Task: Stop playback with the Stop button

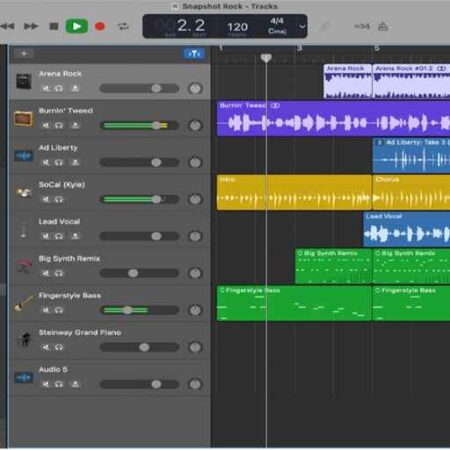Action: pyautogui.click(x=54, y=26)
